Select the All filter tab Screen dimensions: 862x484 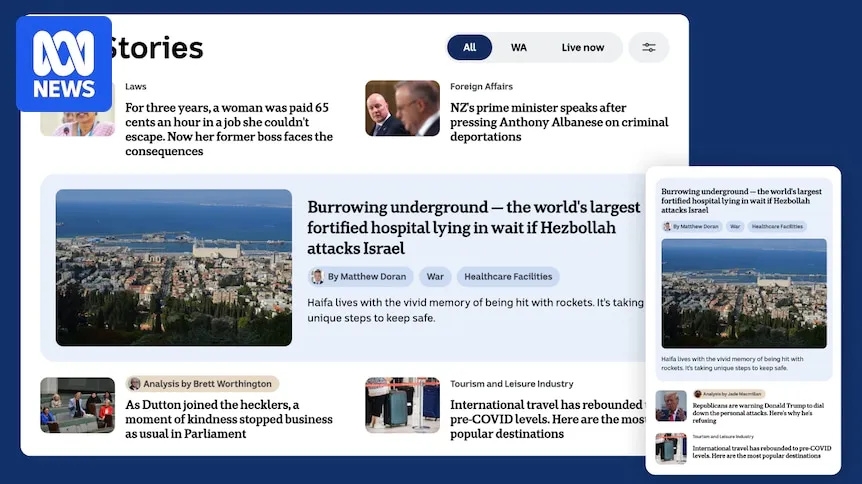point(469,47)
